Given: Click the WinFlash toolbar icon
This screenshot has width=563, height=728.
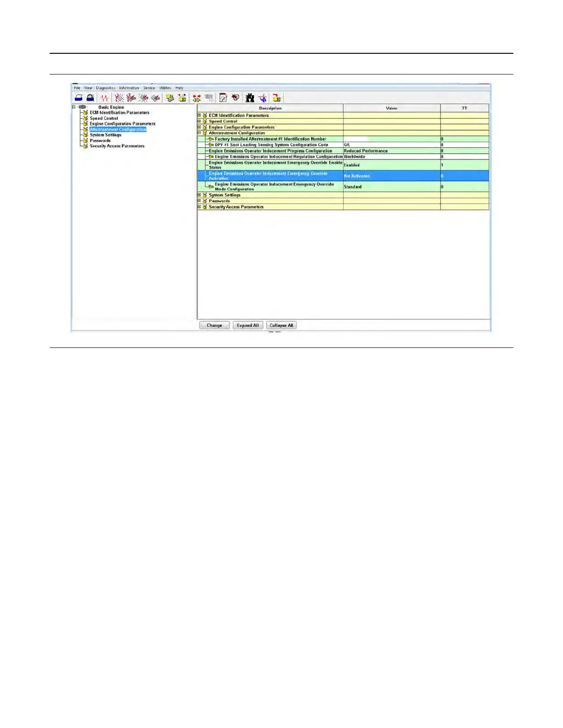Looking at the screenshot, I should point(276,98).
